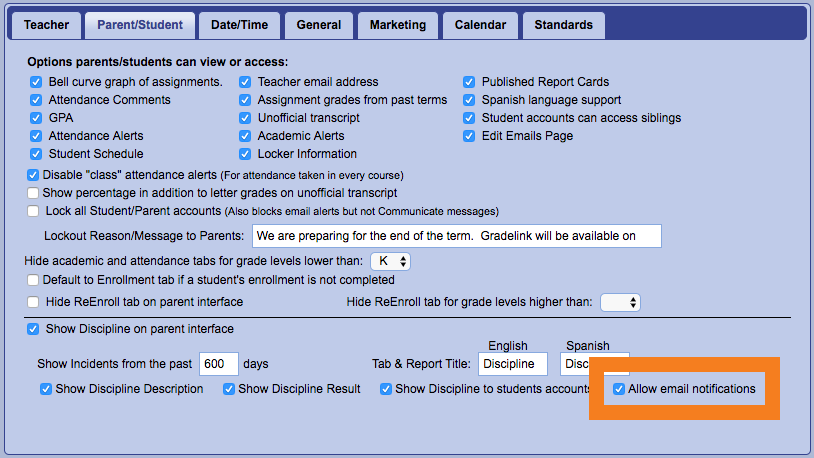Expand Hide ReEnroll higher grade levels dropdown

click(619, 302)
